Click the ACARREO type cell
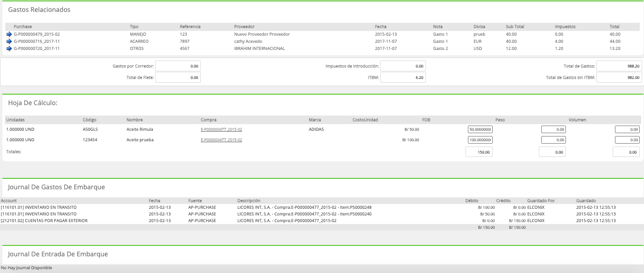The height and width of the screenshot is (273, 644). [139, 41]
